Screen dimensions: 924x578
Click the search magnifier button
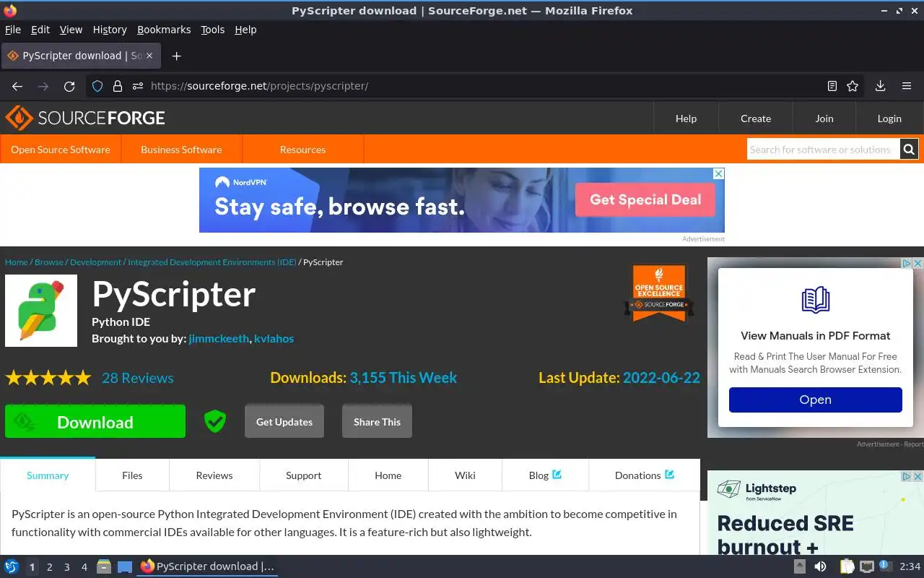click(909, 150)
